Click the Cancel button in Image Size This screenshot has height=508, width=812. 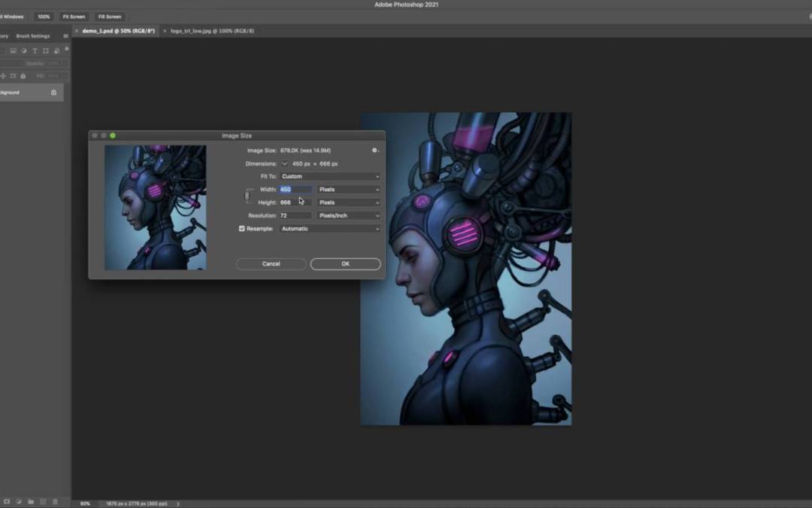click(x=271, y=264)
